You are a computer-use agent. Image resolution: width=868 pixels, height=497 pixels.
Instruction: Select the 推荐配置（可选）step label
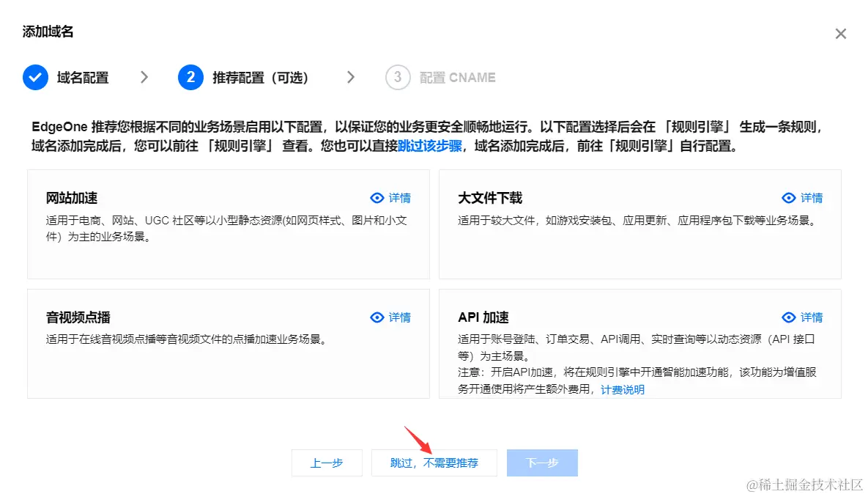coord(260,78)
